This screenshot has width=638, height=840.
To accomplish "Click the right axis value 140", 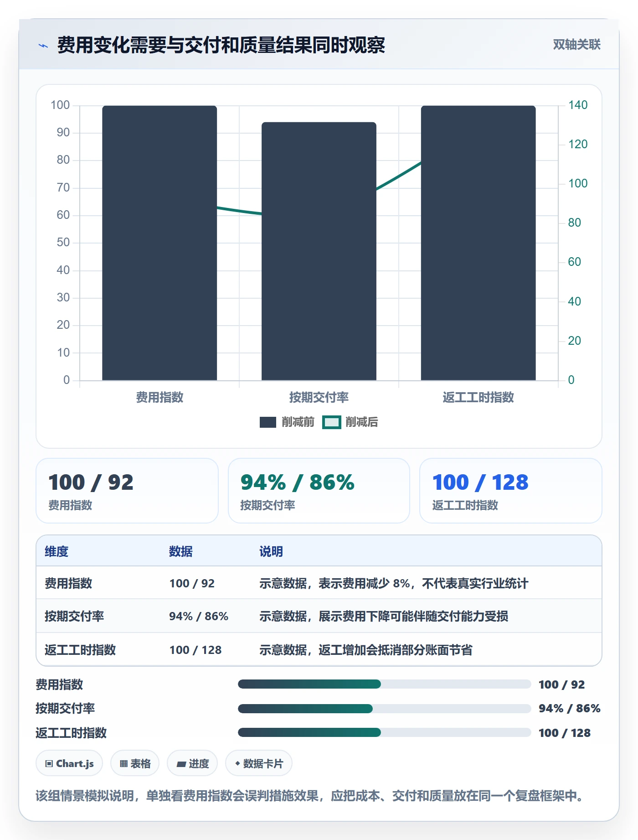I will (x=578, y=105).
